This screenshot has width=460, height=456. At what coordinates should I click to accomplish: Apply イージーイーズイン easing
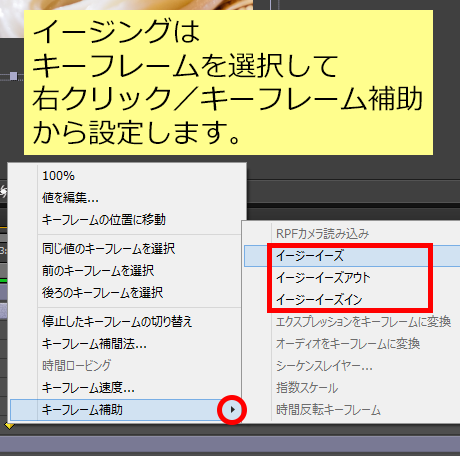[352, 300]
